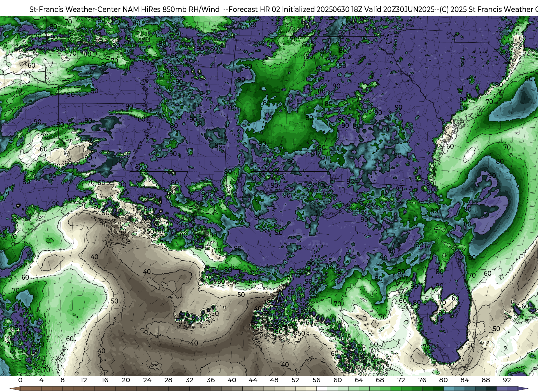Click the colorbar tick label "64"
The image size is (538, 392).
[359, 380]
